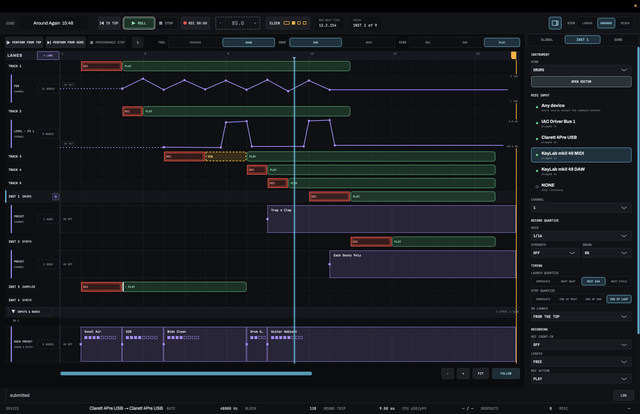Click the Performance Stop button
640x414 pixels.
click(x=107, y=42)
